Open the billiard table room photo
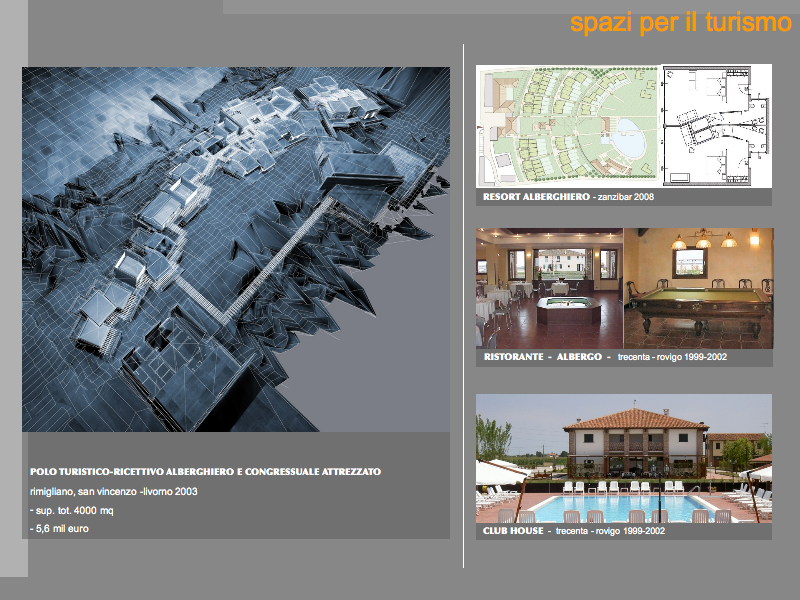800x600 pixels. pyautogui.click(x=699, y=288)
